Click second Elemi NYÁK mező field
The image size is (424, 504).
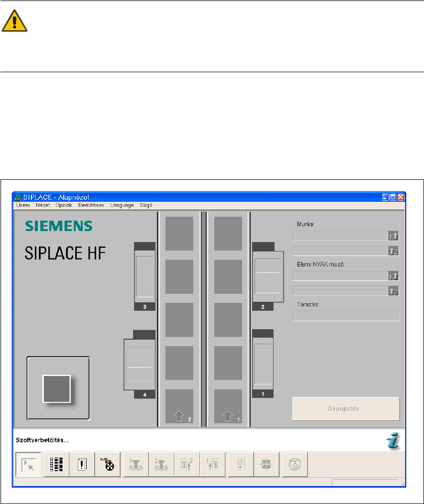pyautogui.click(x=340, y=291)
